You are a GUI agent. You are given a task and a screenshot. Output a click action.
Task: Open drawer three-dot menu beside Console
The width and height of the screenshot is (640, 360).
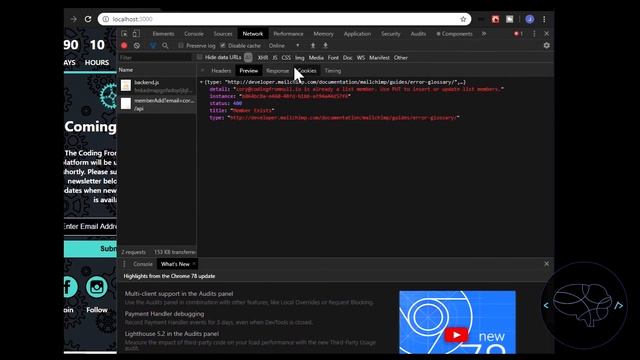[124, 264]
